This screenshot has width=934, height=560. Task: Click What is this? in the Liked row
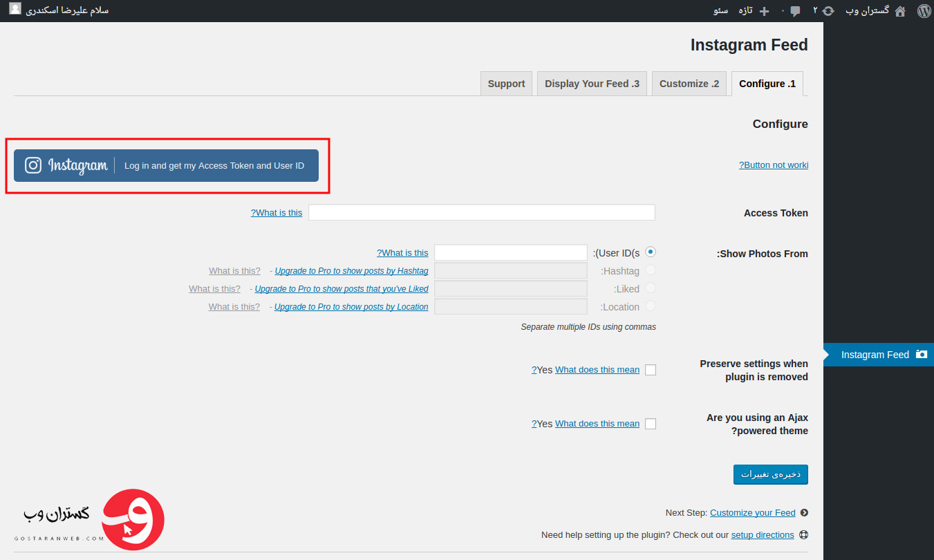215,289
